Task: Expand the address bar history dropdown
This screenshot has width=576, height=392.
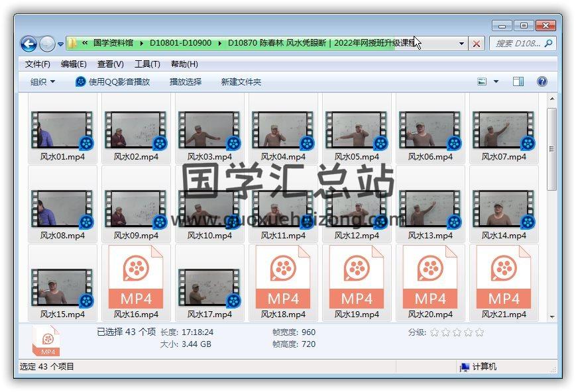Action: (x=461, y=44)
